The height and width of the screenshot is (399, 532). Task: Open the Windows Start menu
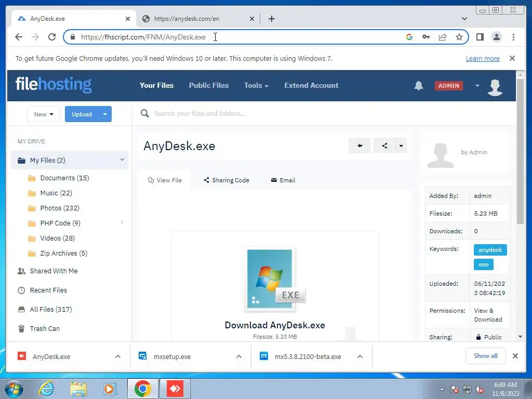coord(14,389)
